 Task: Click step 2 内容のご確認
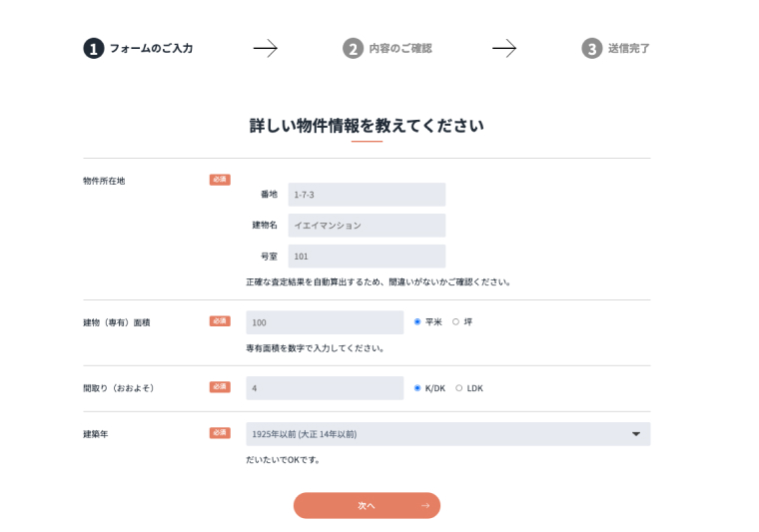click(387, 48)
